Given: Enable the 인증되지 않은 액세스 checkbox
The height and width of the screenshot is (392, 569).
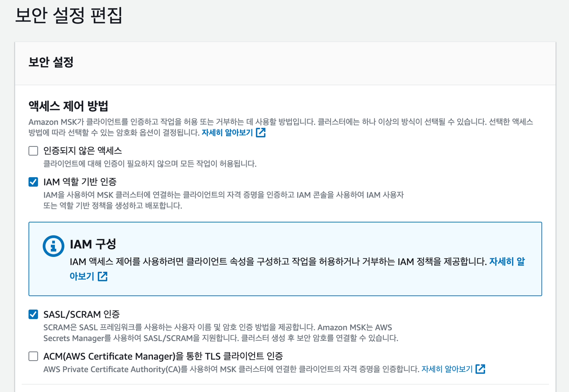Looking at the screenshot, I should [x=33, y=151].
